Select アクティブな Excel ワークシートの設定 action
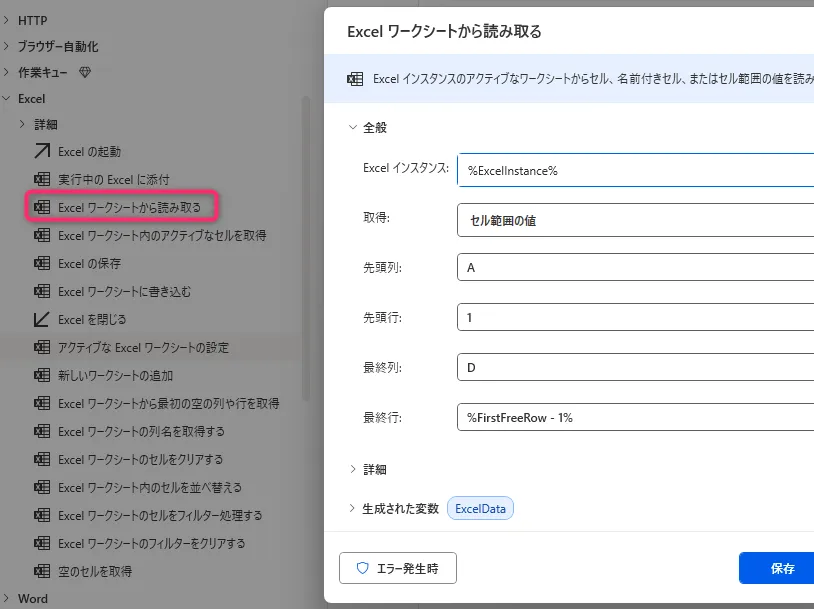Screen dimensions: 814x609 click(143, 347)
